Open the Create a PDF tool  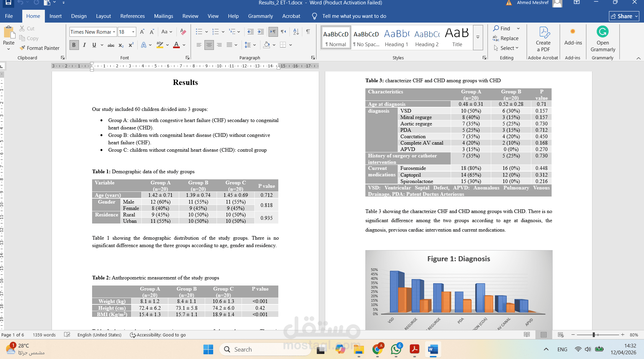pos(543,38)
